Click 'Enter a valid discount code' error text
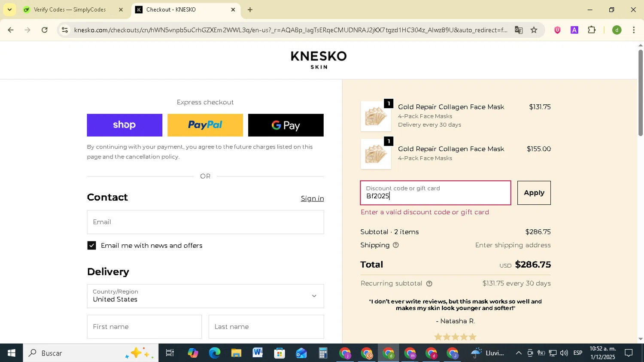 point(425,212)
